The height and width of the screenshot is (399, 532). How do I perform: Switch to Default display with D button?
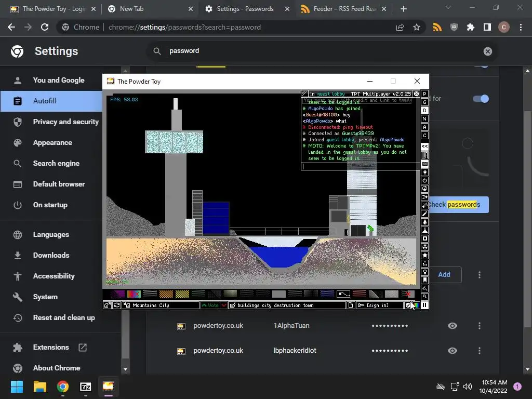pos(424,110)
